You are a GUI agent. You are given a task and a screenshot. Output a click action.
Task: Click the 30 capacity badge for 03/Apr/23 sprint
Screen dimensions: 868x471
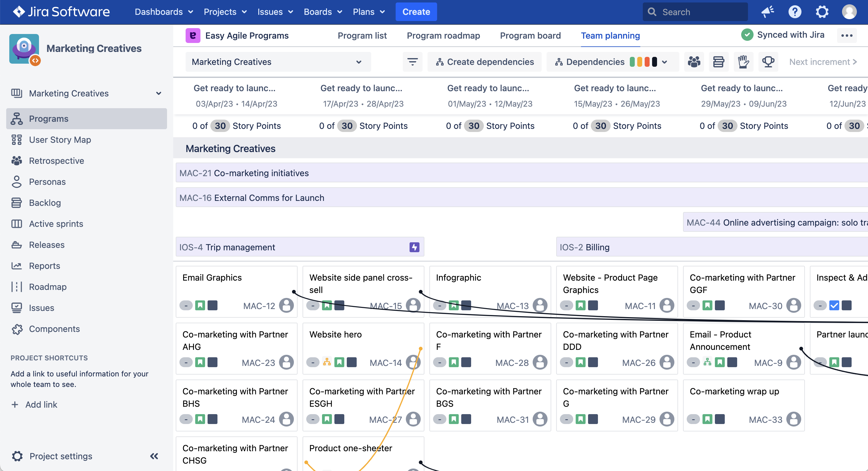(x=220, y=126)
